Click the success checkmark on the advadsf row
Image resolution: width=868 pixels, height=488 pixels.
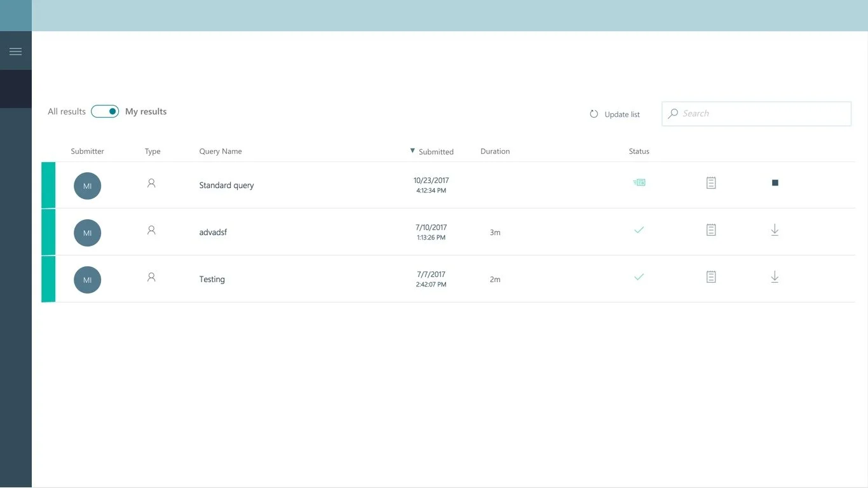coord(639,230)
